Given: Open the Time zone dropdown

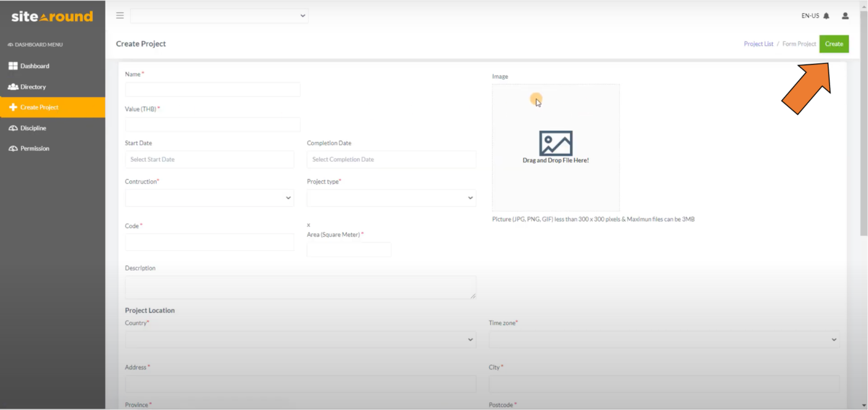Looking at the screenshot, I should [x=665, y=339].
